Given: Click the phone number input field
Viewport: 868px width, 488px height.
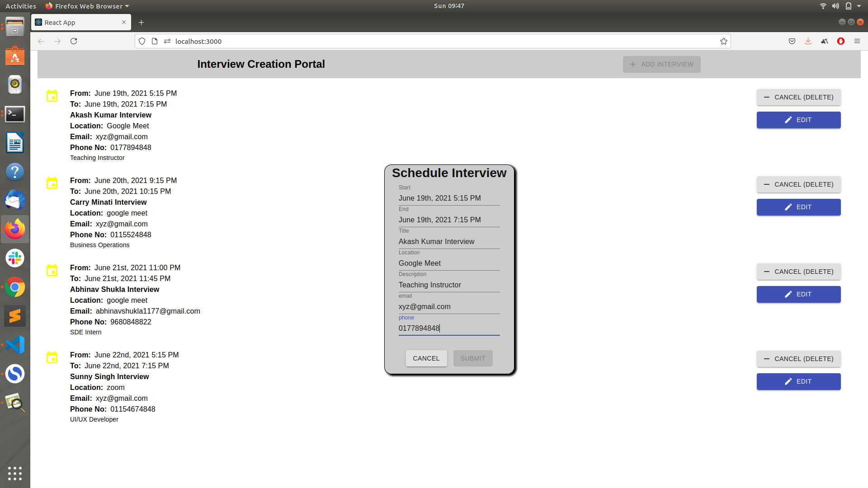Looking at the screenshot, I should click(449, 328).
